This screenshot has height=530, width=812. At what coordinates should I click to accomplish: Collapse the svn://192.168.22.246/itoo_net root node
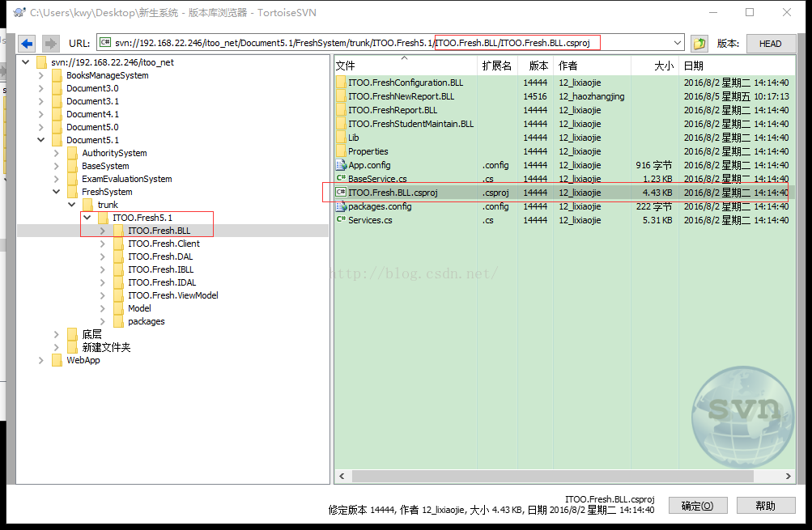click(x=25, y=62)
